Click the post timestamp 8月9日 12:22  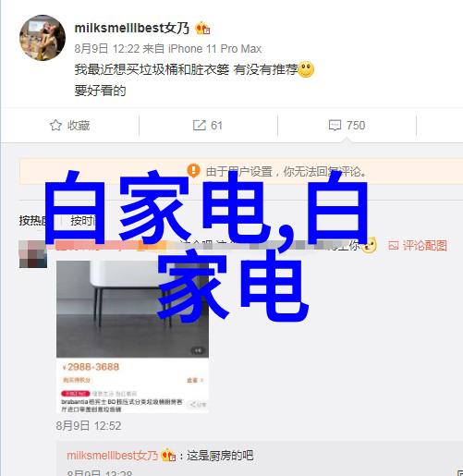(x=107, y=49)
